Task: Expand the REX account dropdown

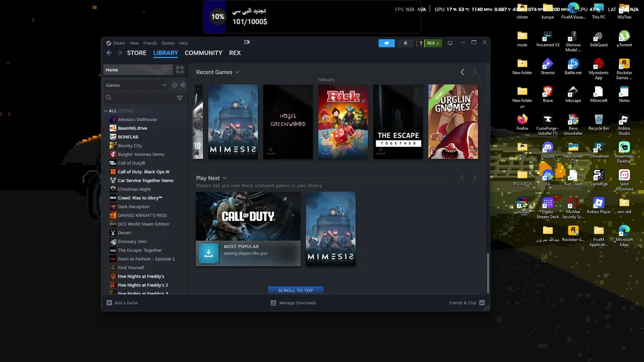Action: pyautogui.click(x=433, y=43)
